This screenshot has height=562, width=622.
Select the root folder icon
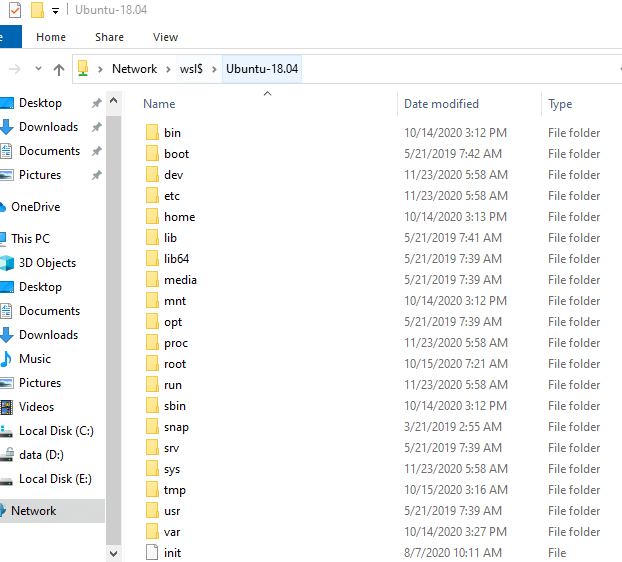(x=152, y=364)
